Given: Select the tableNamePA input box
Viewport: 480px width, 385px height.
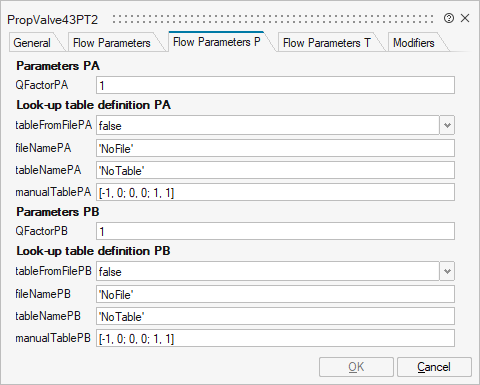Looking at the screenshot, I should (275, 170).
